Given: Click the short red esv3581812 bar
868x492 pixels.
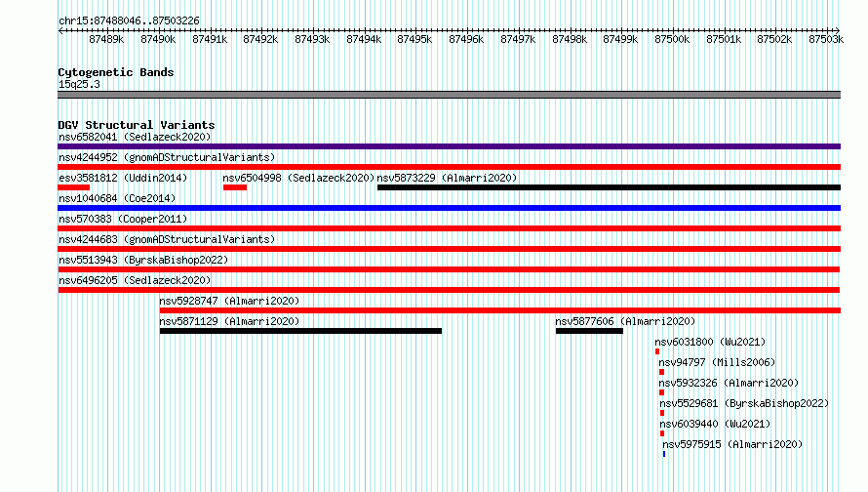Looking at the screenshot, I should click(73, 187).
